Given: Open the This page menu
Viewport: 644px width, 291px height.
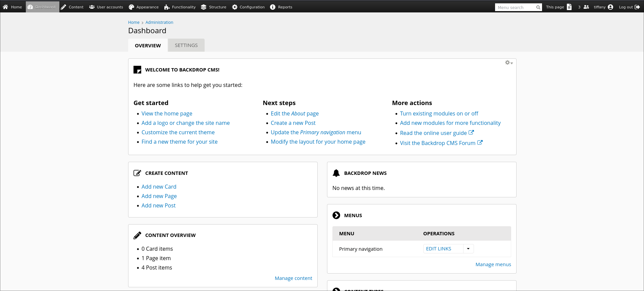Looking at the screenshot, I should tap(558, 7).
